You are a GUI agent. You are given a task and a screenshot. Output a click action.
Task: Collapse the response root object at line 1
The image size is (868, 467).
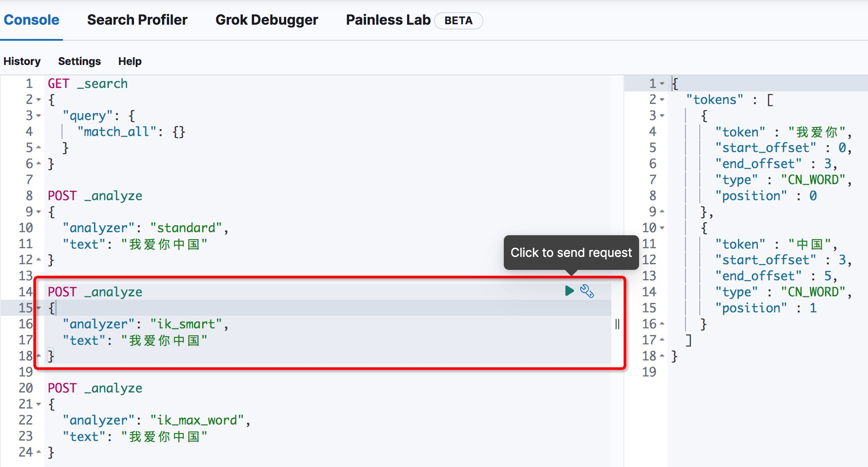click(x=662, y=83)
